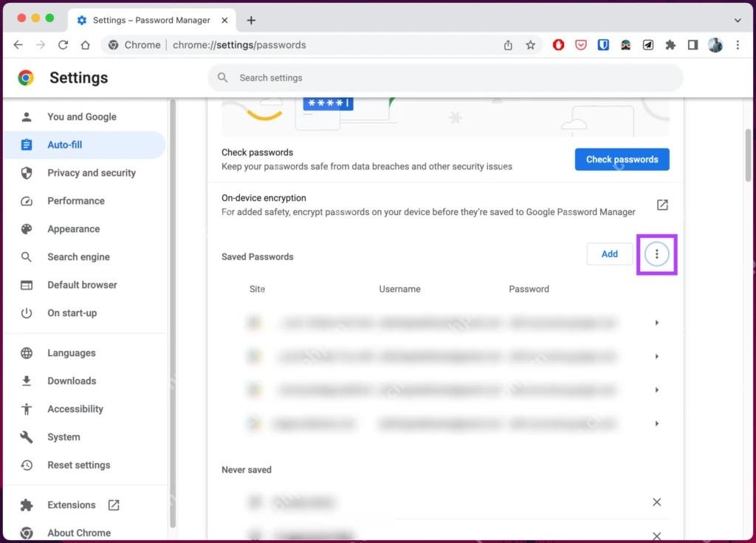Open You and Google settings
The height and width of the screenshot is (543, 756).
click(x=82, y=117)
